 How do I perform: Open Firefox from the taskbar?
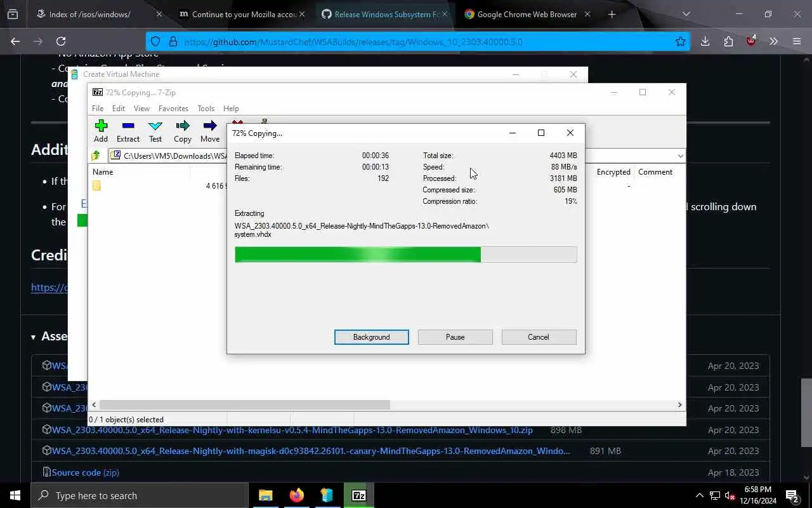pyautogui.click(x=296, y=495)
